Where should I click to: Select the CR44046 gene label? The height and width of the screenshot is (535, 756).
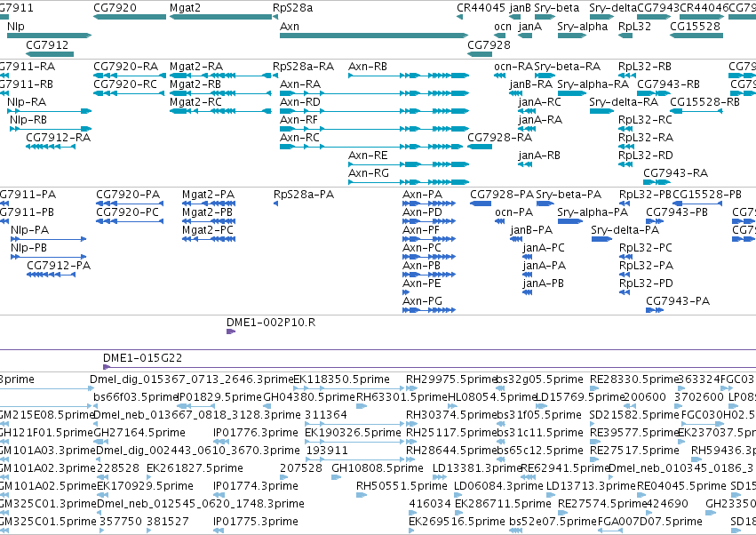point(704,8)
